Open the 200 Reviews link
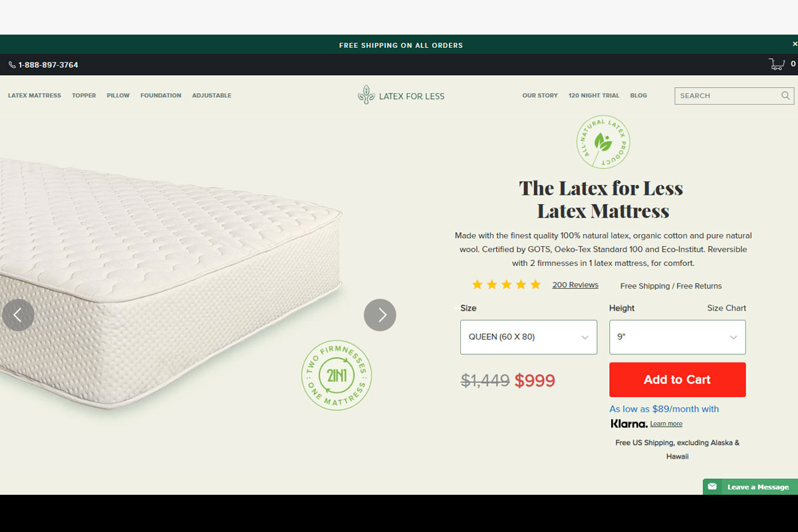This screenshot has width=798, height=532. (x=575, y=285)
